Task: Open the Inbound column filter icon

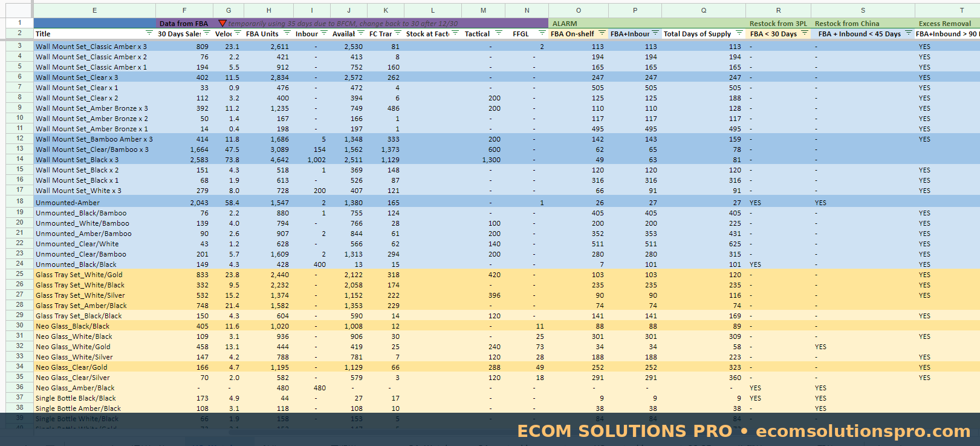Action: (x=324, y=33)
